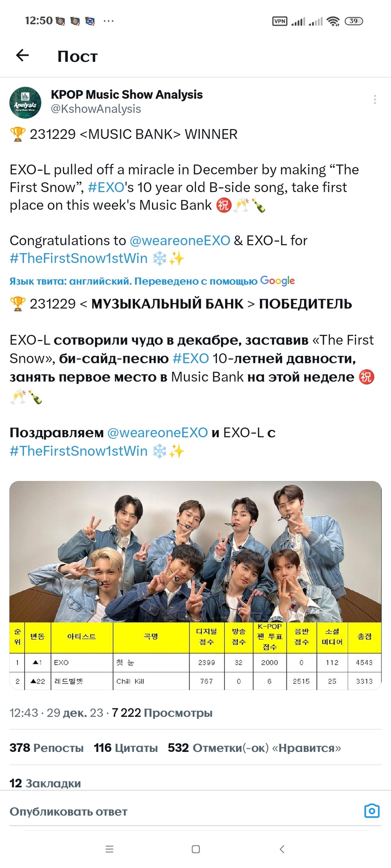Tap the translation notice with Google logo
Screen dimensions: 391x868
[152, 281]
